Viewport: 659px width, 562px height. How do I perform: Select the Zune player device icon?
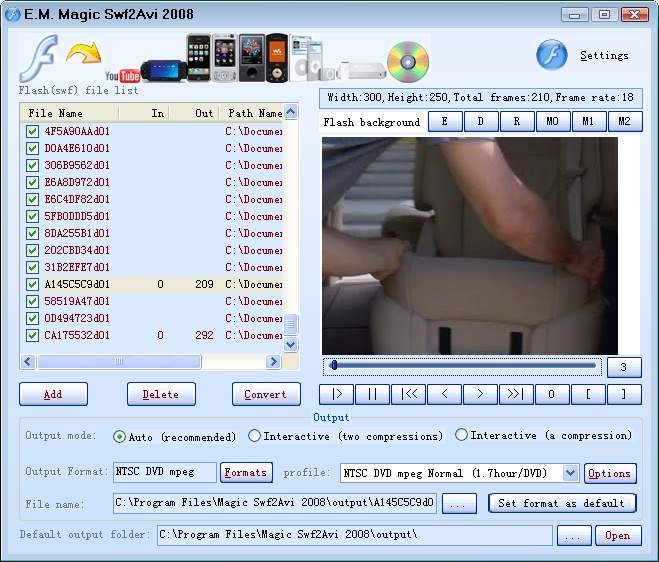click(252, 58)
